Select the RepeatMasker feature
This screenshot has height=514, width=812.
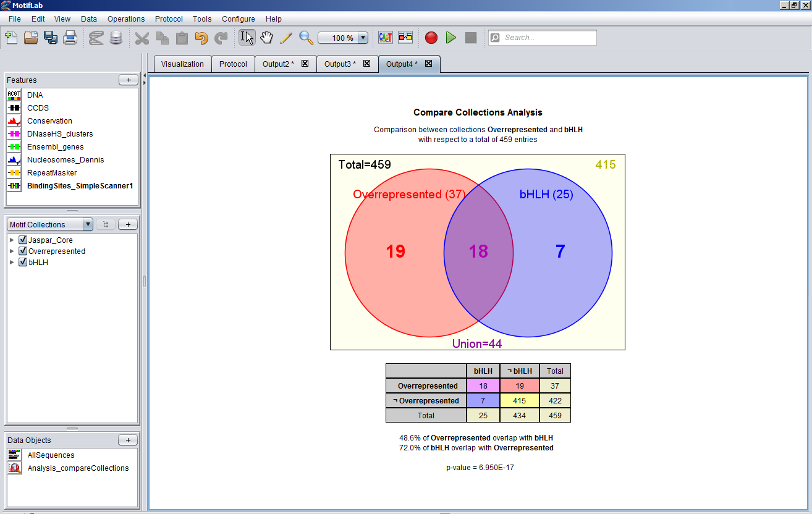click(72, 173)
